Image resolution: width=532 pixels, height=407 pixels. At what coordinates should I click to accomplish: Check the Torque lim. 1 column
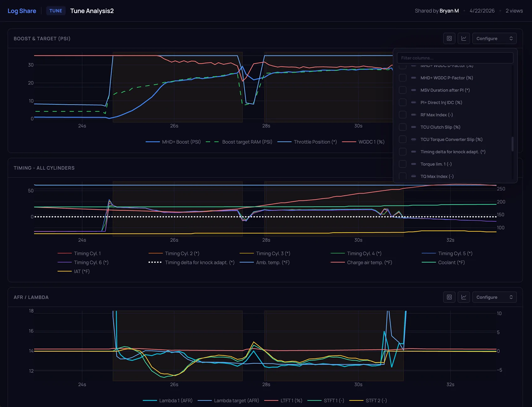403,164
